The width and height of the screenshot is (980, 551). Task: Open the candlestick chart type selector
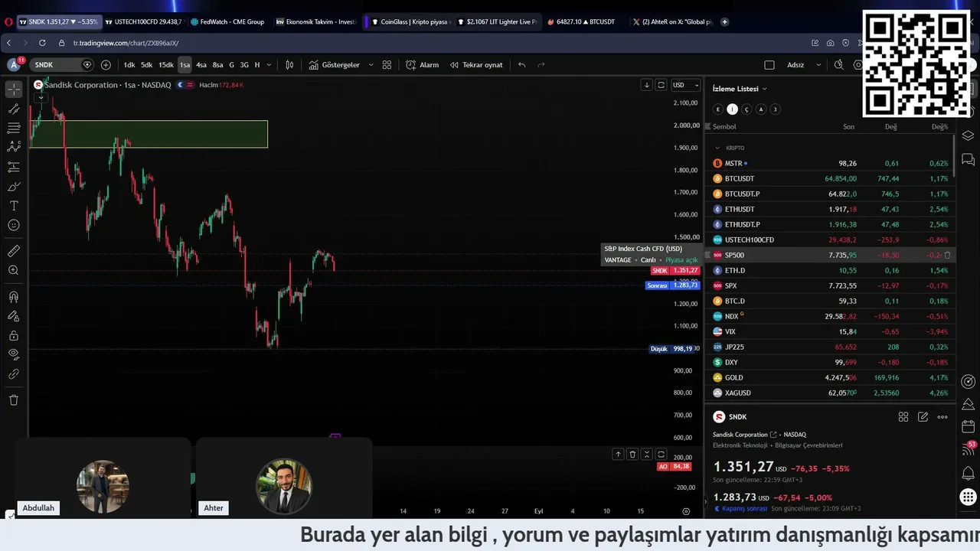click(x=289, y=65)
